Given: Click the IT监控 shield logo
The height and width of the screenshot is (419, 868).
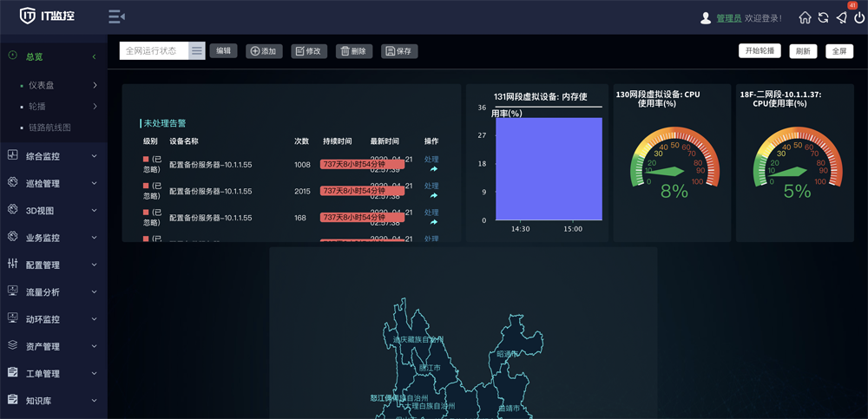Looking at the screenshot, I should coord(28,16).
